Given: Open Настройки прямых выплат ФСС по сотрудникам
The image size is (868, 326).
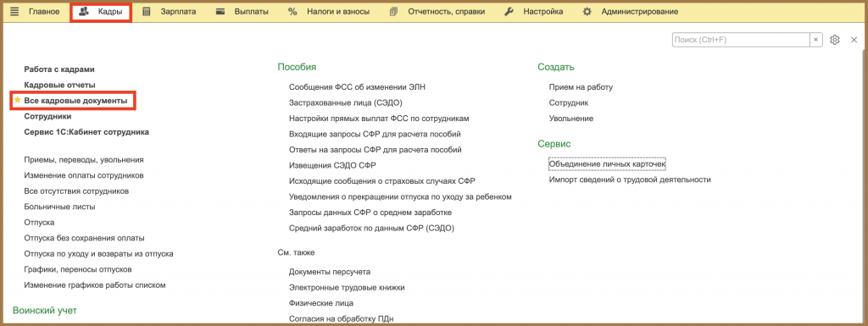Looking at the screenshot, I should pos(379,119).
